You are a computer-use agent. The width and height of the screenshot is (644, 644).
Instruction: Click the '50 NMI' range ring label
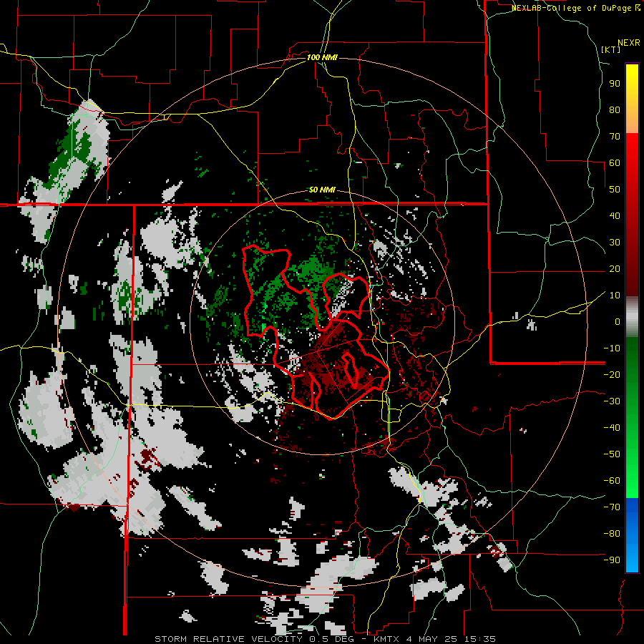pyautogui.click(x=323, y=190)
